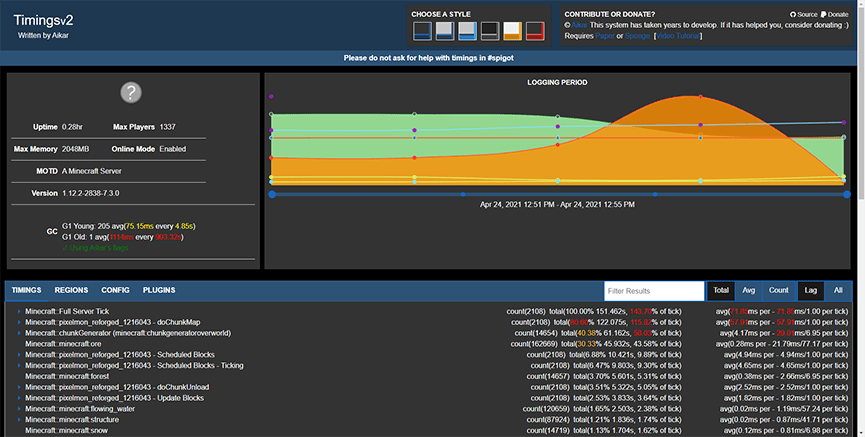Click the right handle of the logging period slider
This screenshot has width=865, height=437.
[847, 194]
